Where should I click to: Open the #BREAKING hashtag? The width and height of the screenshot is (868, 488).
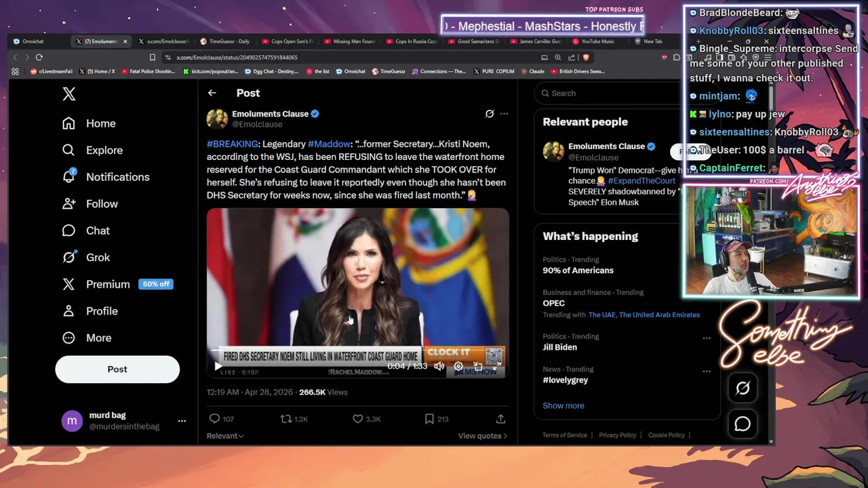tap(233, 144)
